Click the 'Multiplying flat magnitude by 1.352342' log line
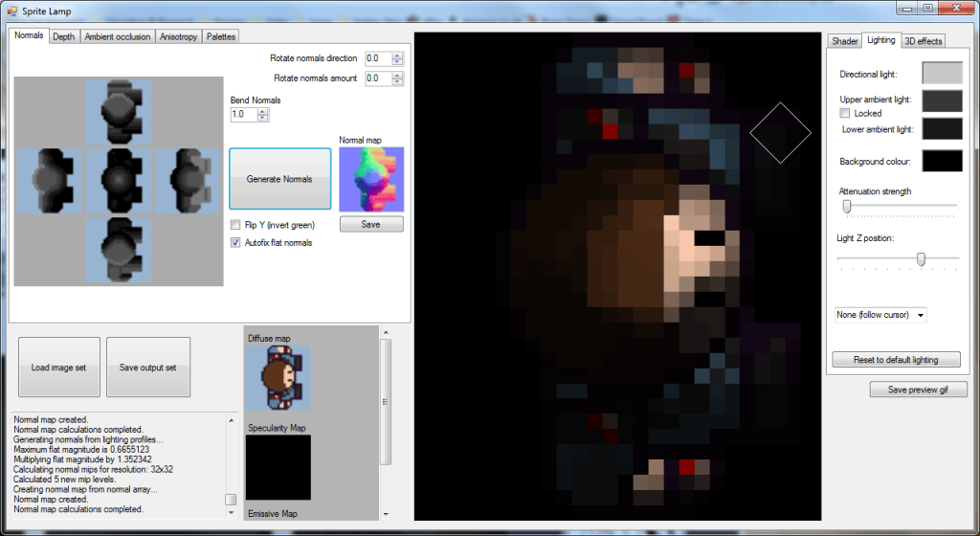 point(82,459)
